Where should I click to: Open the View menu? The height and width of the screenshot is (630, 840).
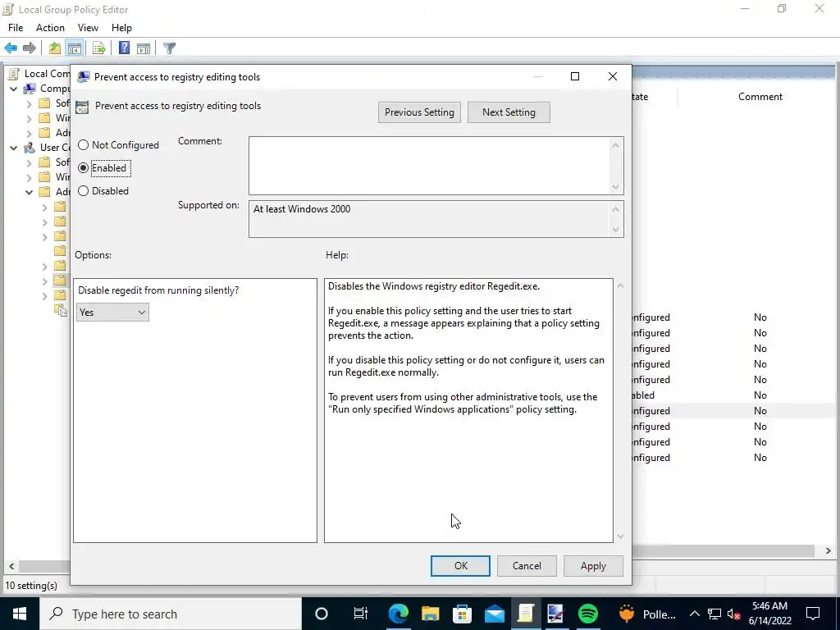click(88, 28)
